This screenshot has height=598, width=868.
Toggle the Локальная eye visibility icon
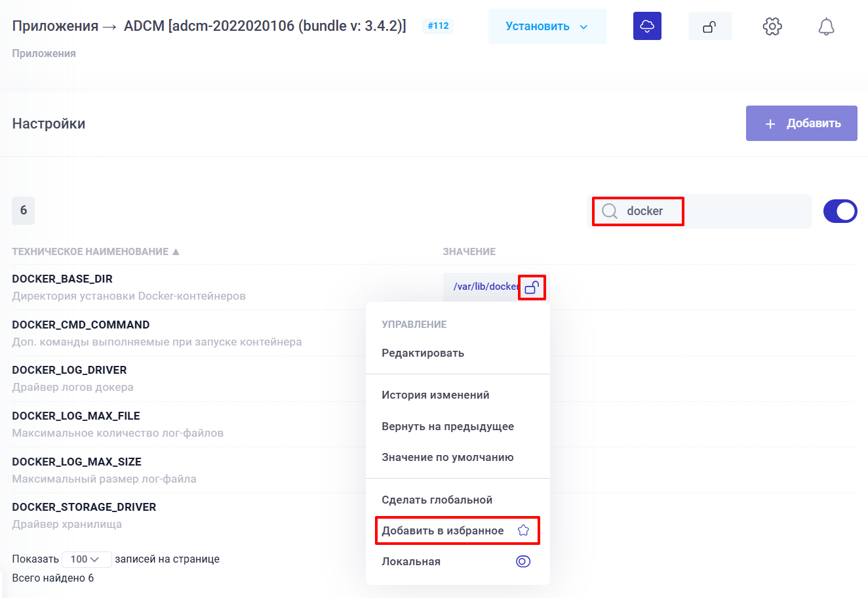pos(523,561)
